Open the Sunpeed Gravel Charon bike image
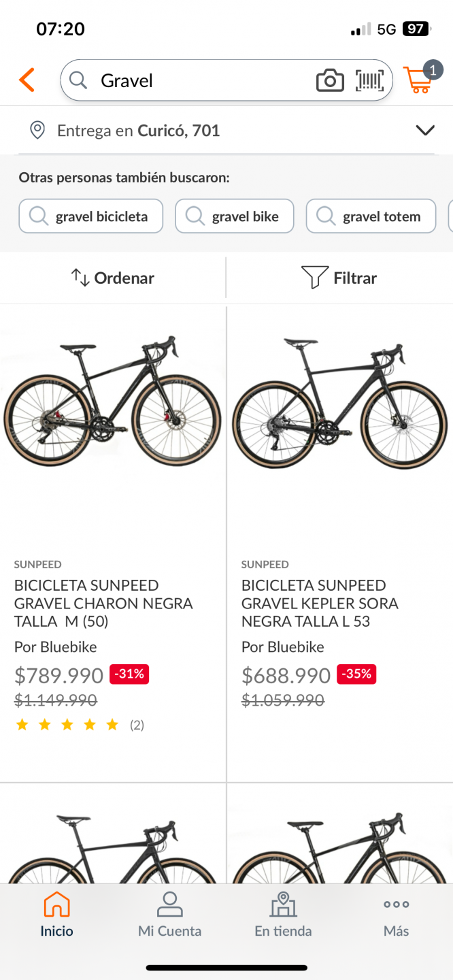 coord(113,402)
